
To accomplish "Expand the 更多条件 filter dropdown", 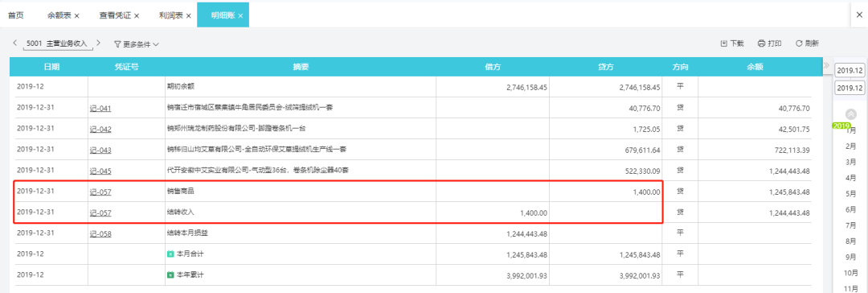I will coord(137,43).
